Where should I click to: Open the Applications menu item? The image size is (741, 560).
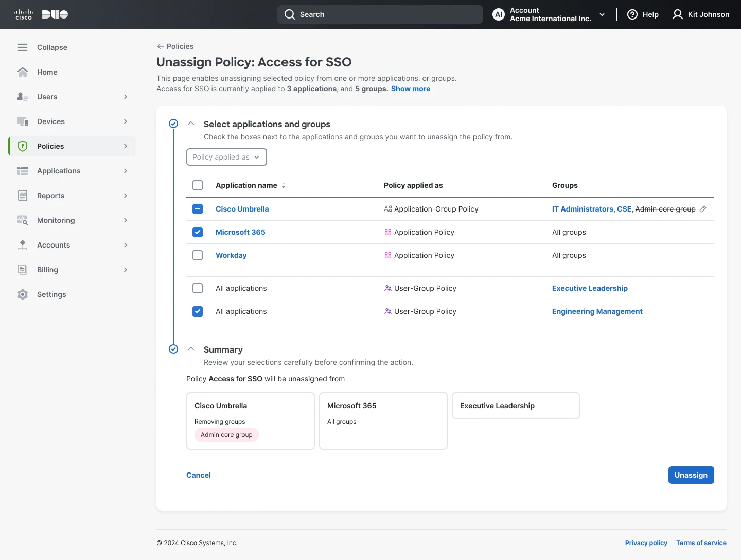[x=60, y=171]
